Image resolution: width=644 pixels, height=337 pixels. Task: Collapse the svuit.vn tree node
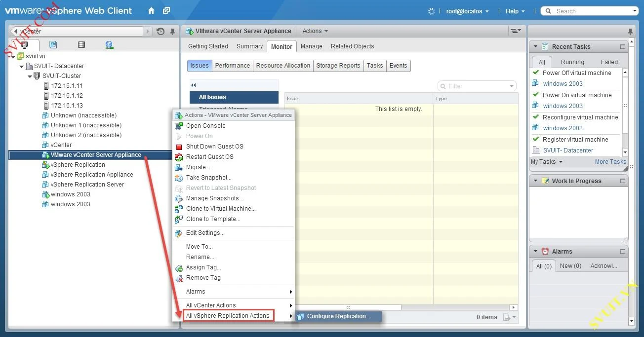[x=13, y=56]
